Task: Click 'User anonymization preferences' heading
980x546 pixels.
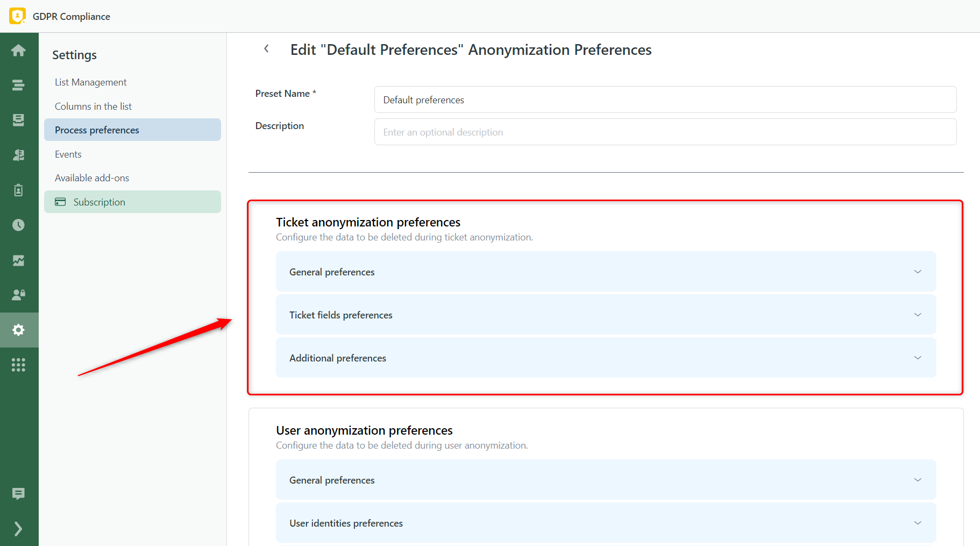Action: pyautogui.click(x=364, y=430)
